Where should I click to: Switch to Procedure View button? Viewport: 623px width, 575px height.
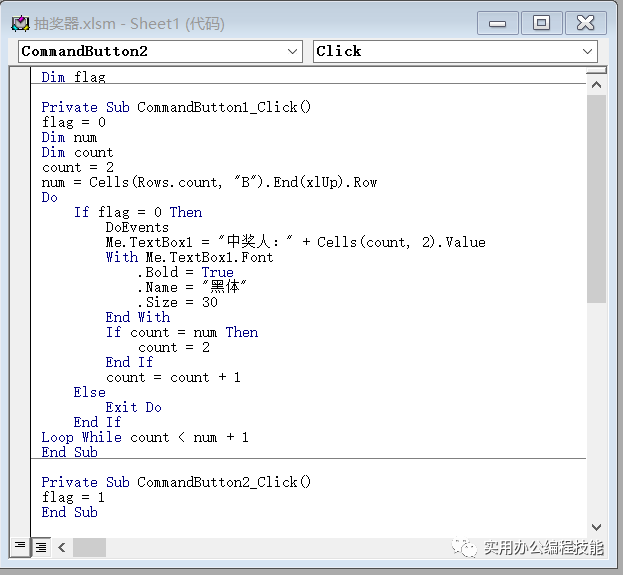pos(20,546)
